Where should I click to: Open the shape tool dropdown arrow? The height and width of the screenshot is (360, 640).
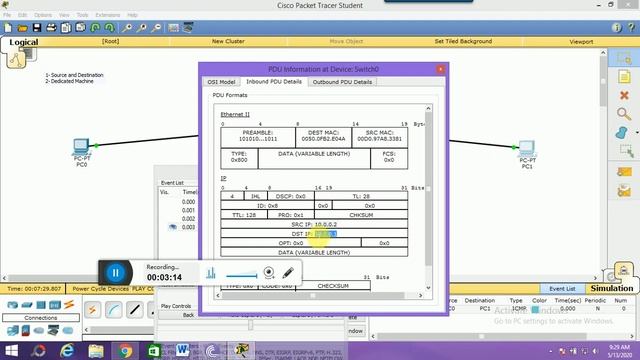(x=636, y=133)
